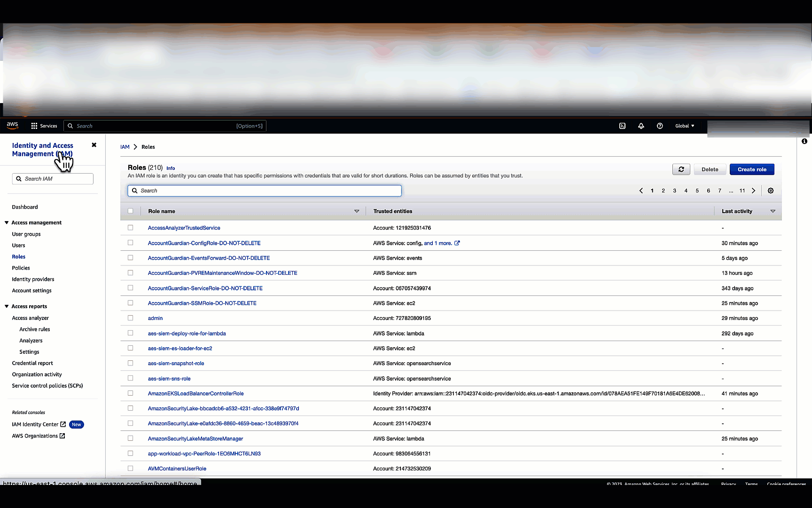Click the top AWS console Search bar
This screenshot has width=812, height=508.
[165, 126]
